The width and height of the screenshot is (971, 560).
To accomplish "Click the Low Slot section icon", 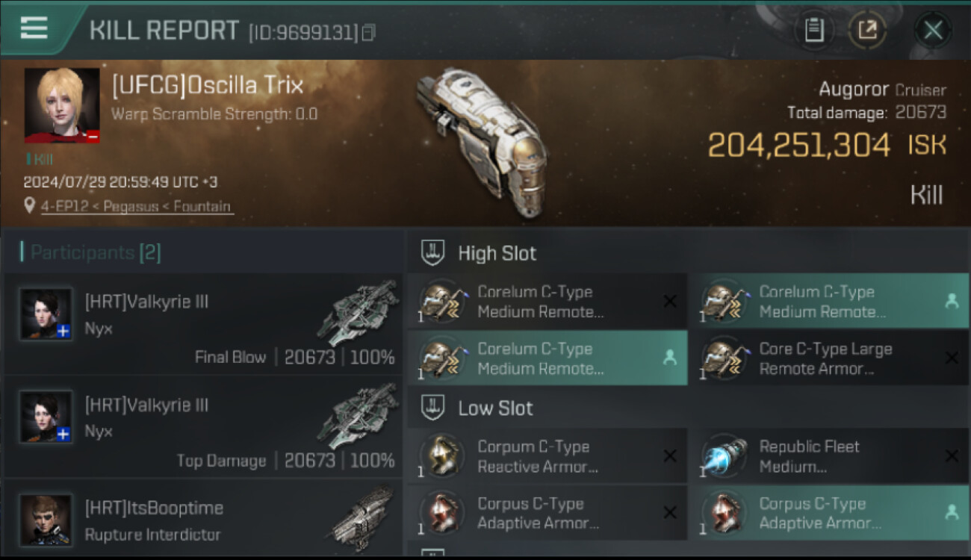I will pos(433,408).
